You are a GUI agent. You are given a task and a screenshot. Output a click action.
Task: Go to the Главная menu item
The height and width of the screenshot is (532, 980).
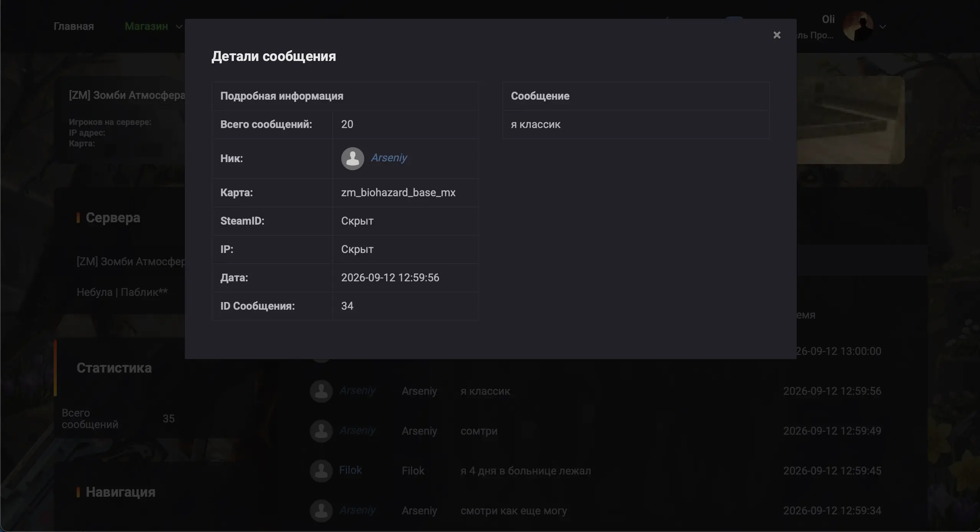click(x=74, y=26)
